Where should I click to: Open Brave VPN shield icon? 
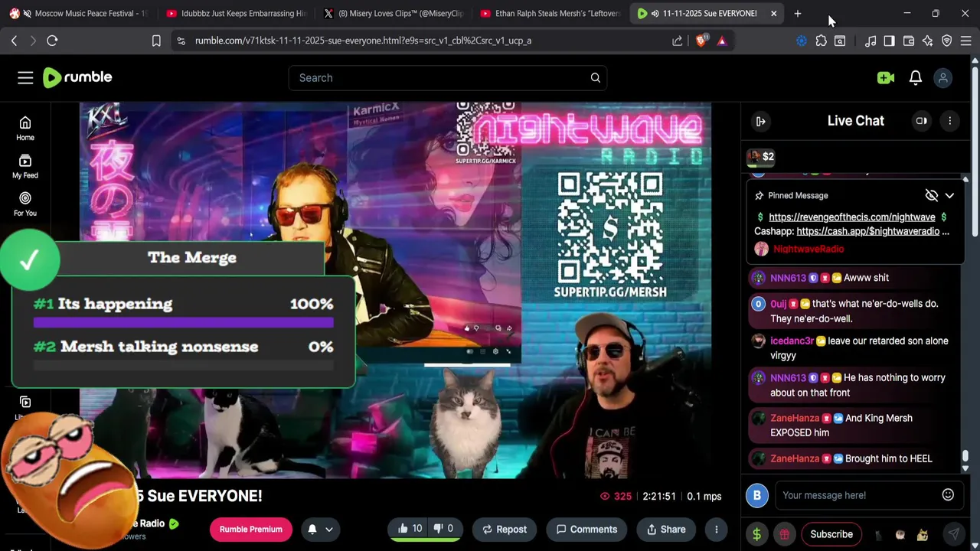pyautogui.click(x=946, y=41)
